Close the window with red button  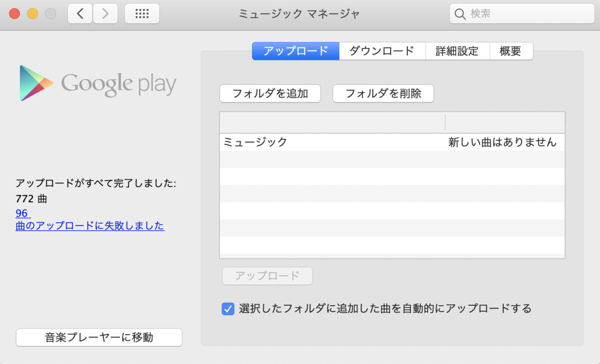(14, 14)
